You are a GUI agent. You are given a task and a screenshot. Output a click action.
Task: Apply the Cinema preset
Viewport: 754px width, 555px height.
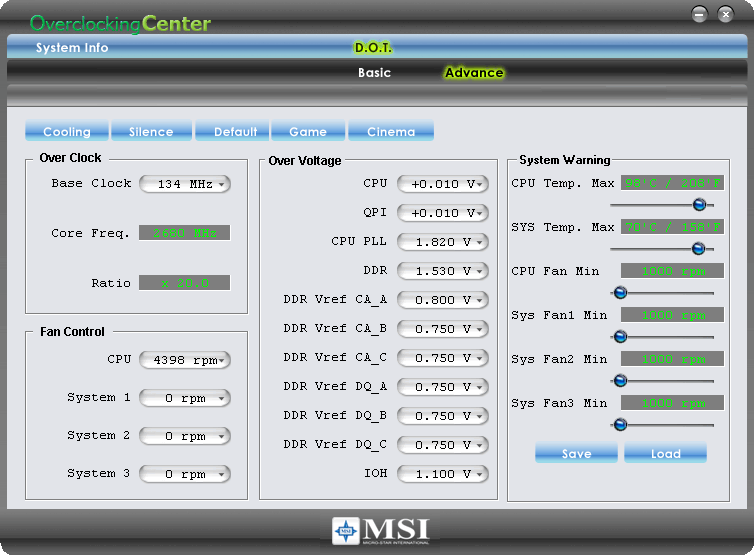click(x=391, y=131)
